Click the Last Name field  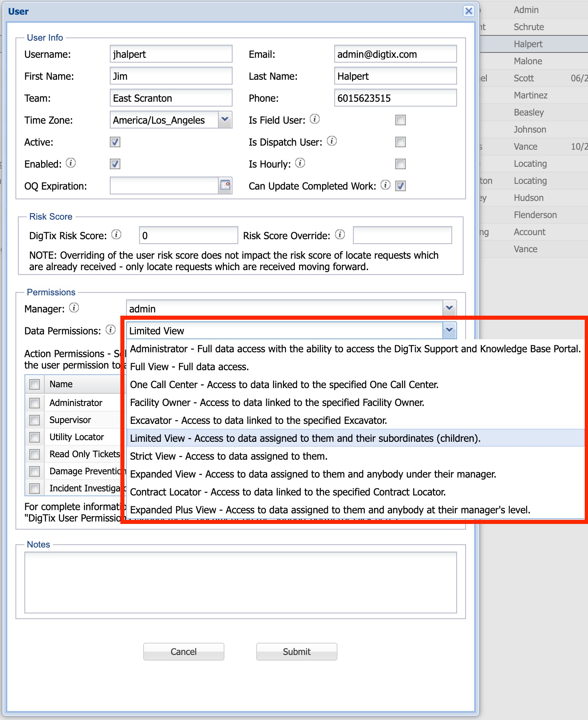pos(396,76)
